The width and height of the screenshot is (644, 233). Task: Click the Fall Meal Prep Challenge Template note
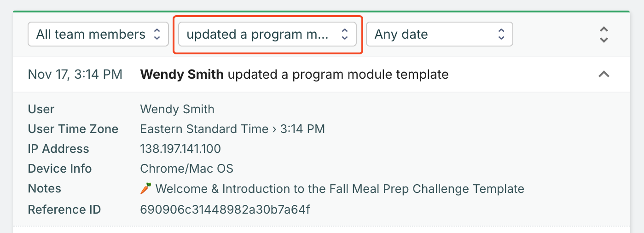pos(340,189)
